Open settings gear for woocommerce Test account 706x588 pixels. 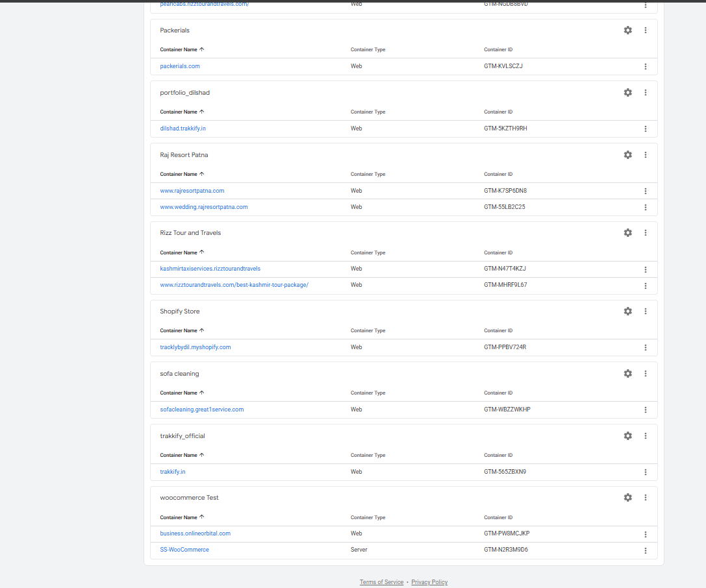pos(627,497)
